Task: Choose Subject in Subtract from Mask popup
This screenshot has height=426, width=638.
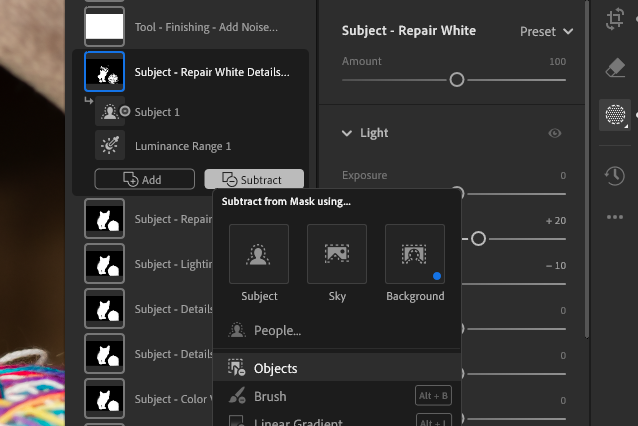Action: tap(259, 254)
